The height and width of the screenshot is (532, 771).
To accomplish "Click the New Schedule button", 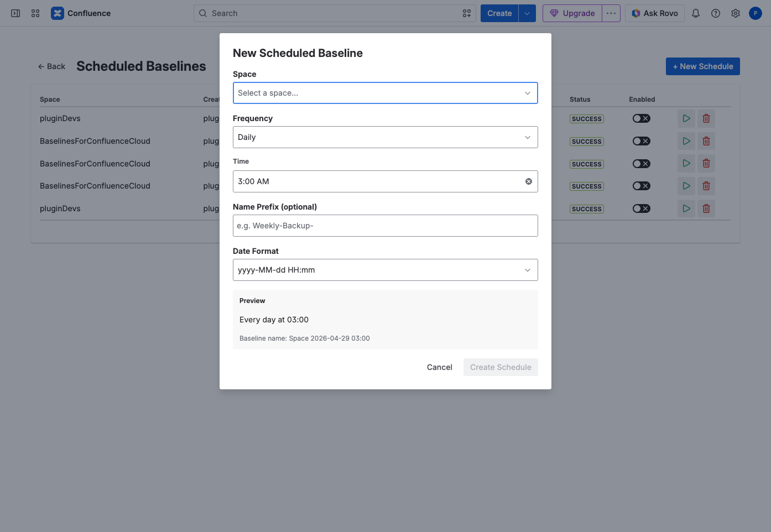I will click(x=703, y=66).
